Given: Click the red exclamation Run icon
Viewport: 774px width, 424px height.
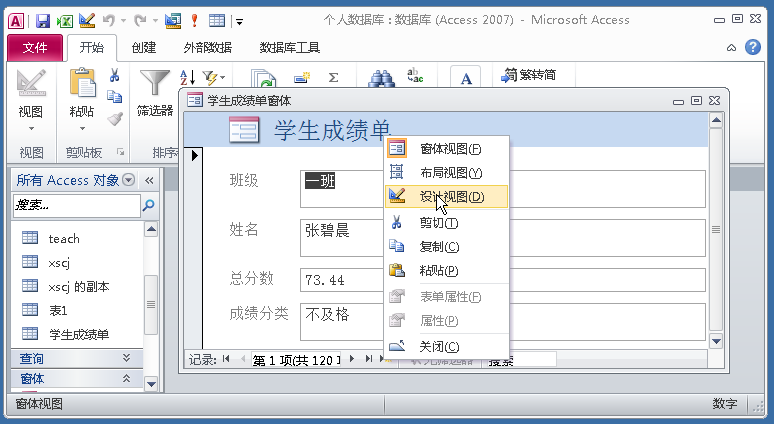Looking at the screenshot, I should (x=194, y=20).
